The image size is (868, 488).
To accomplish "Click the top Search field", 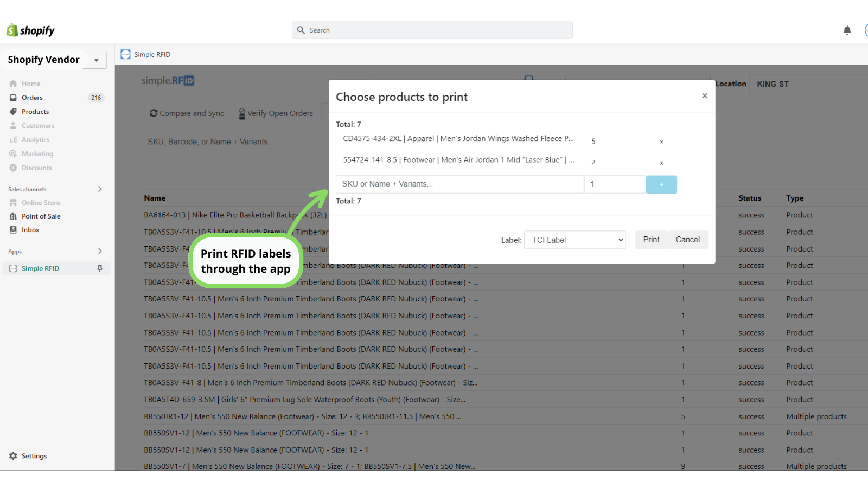I will pos(432,30).
